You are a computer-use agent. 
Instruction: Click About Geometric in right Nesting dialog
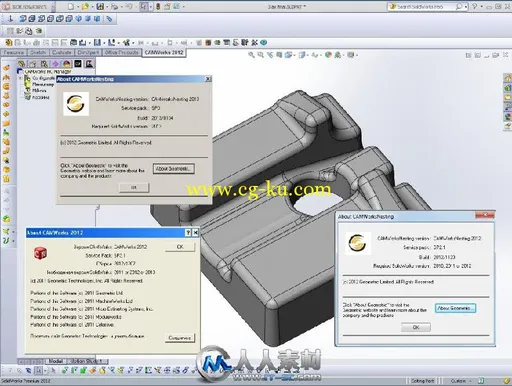click(455, 308)
